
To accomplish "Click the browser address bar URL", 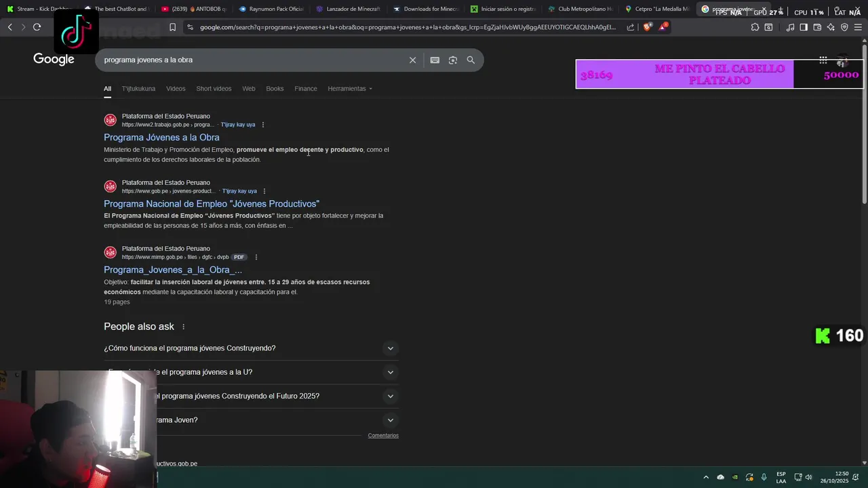I will (407, 27).
